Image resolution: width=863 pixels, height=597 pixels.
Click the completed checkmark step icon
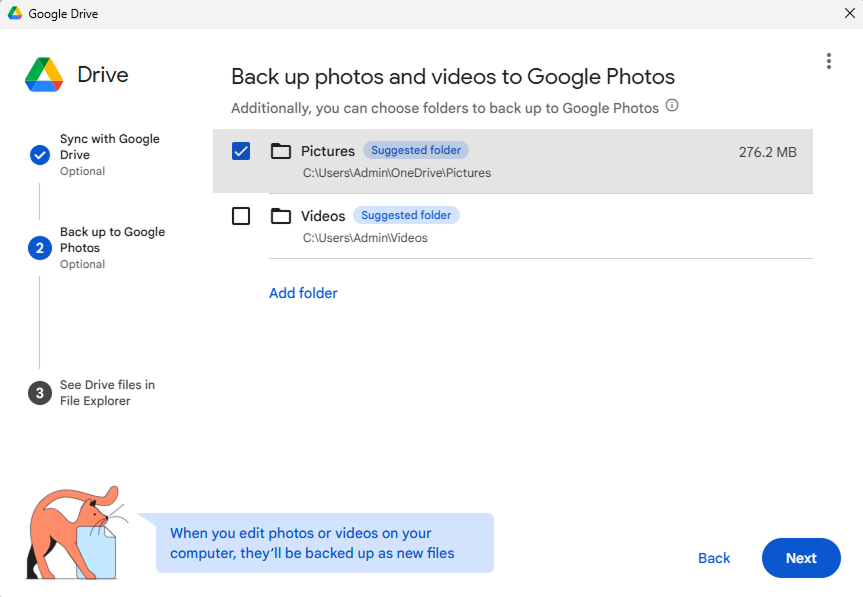click(40, 155)
